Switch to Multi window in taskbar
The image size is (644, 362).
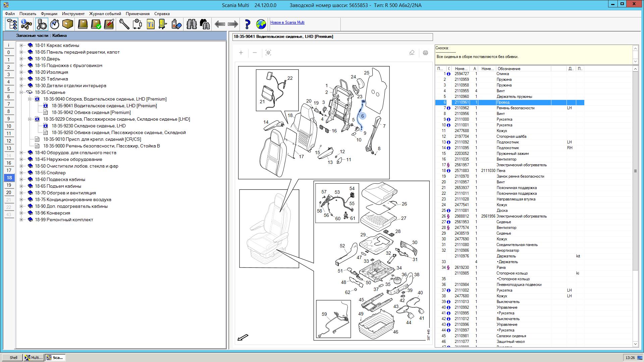point(34,358)
